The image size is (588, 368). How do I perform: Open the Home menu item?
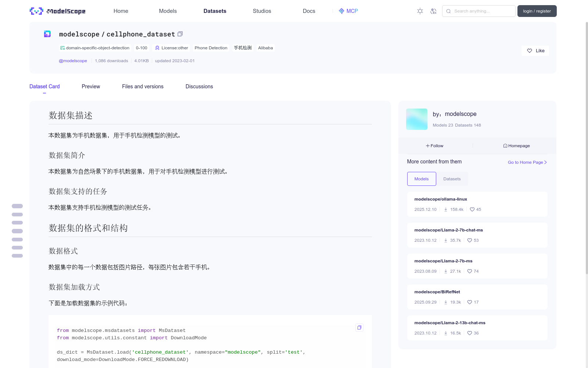121,11
